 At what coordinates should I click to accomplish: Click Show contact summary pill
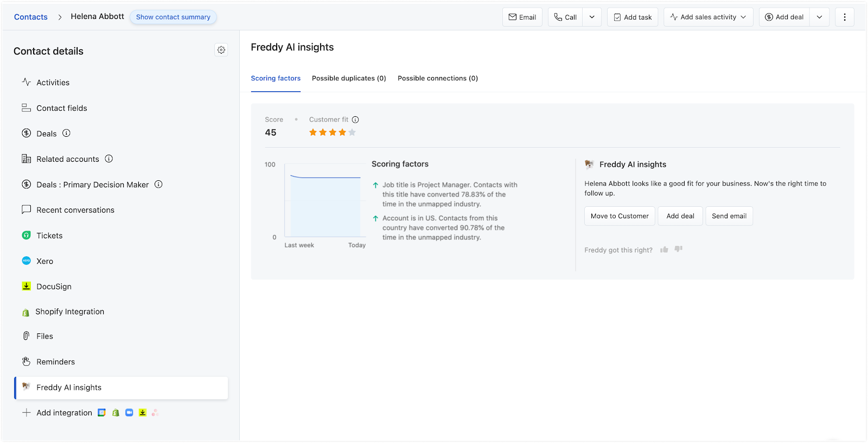tap(173, 17)
